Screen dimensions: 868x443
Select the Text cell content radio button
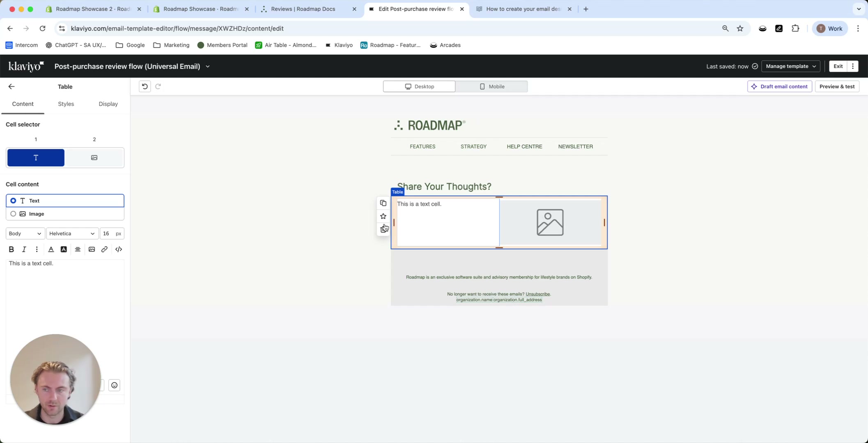(13, 201)
